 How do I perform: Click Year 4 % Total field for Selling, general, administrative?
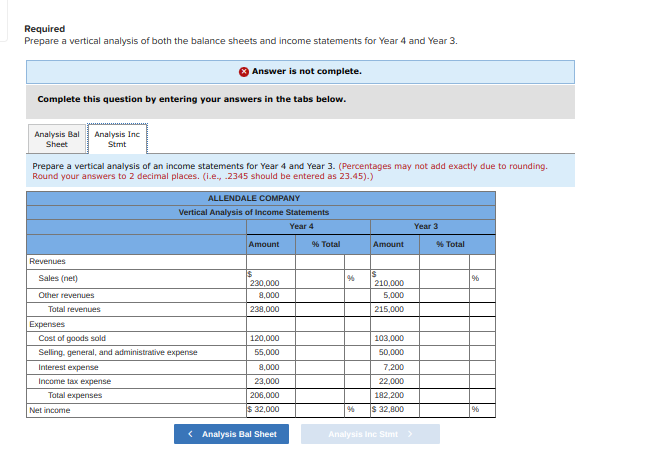[320, 353]
